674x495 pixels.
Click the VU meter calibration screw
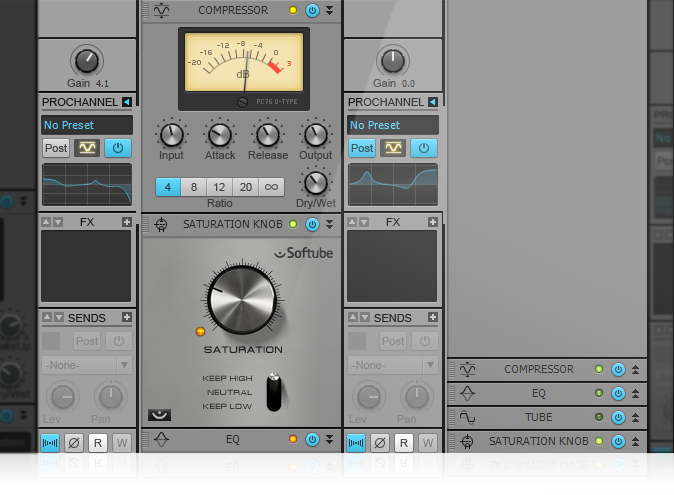click(x=242, y=102)
